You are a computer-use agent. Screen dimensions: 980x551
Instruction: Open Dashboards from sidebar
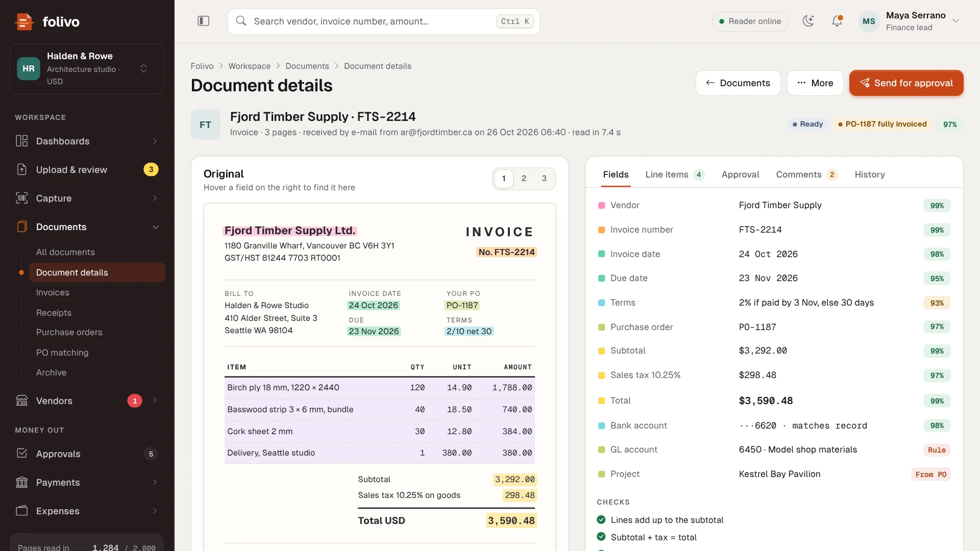coord(87,141)
